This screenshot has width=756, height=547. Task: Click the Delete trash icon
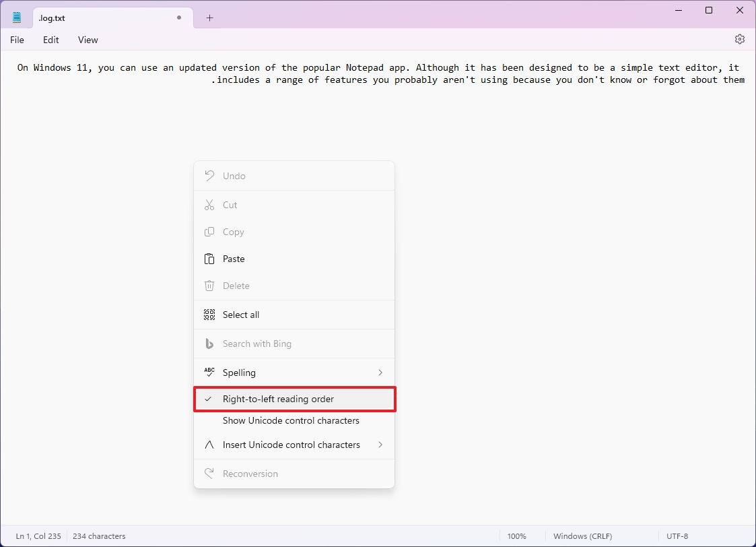click(209, 286)
